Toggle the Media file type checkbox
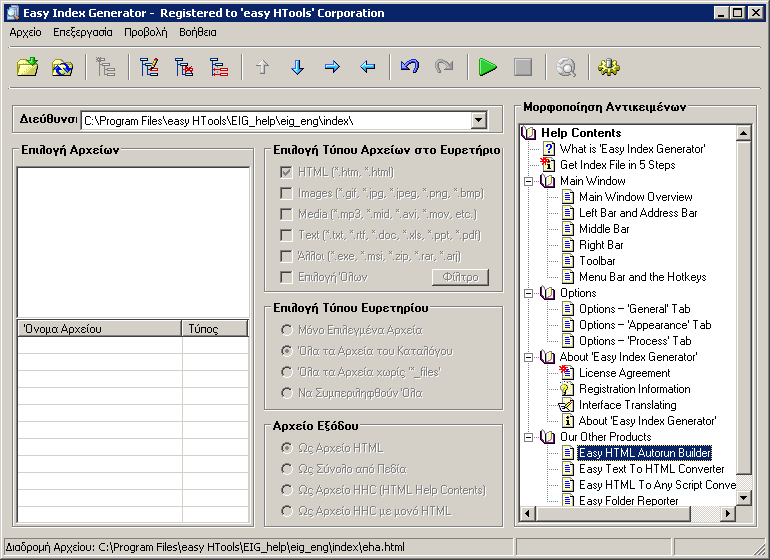 [x=286, y=214]
